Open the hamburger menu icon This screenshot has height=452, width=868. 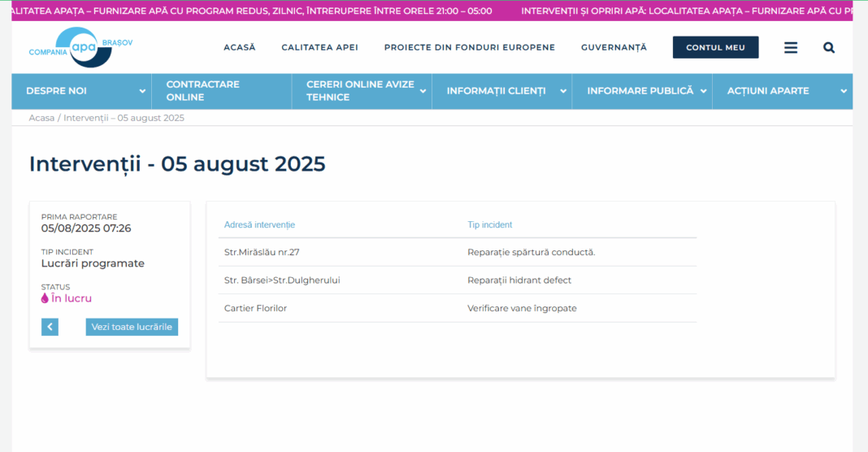(x=791, y=48)
